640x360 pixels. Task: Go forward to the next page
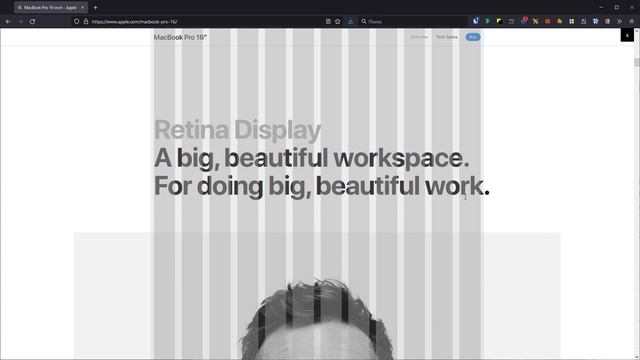pos(20,22)
